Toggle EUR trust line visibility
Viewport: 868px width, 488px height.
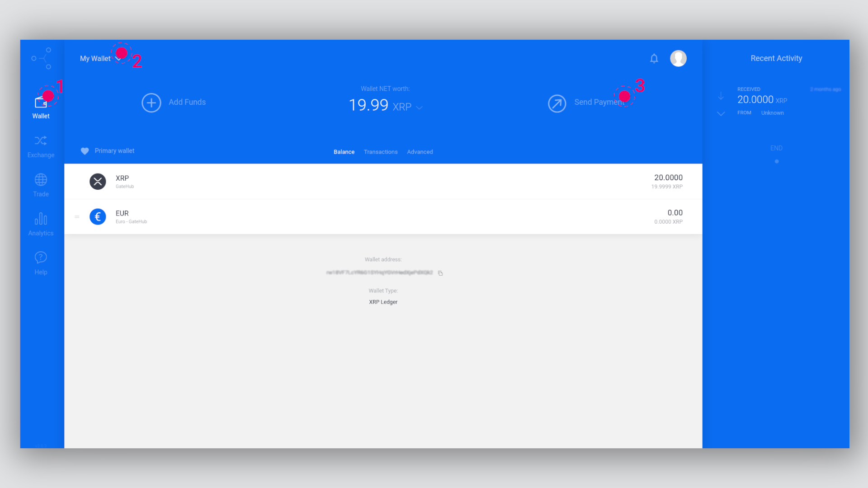(76, 216)
